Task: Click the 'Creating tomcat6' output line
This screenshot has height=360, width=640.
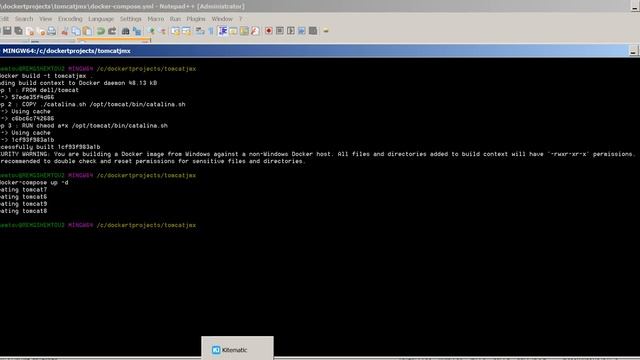Action: [x=24, y=197]
